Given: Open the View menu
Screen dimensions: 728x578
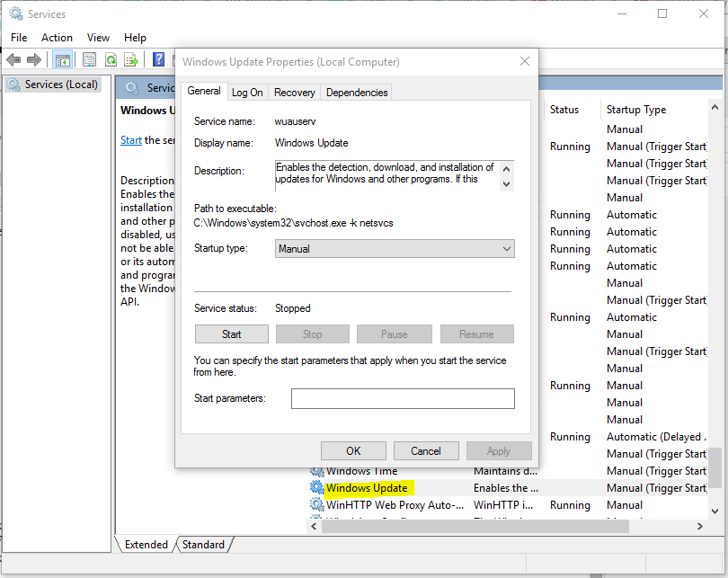Looking at the screenshot, I should [98, 38].
